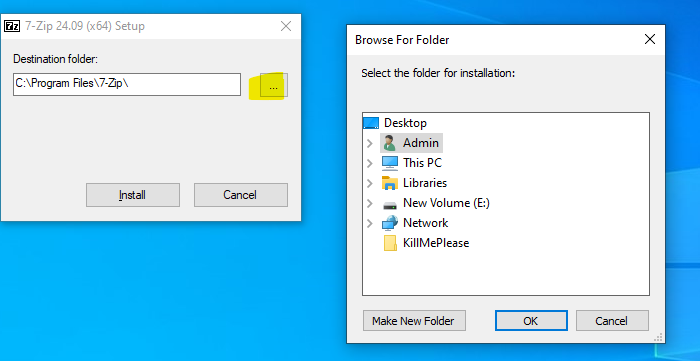Expand the Network tree node
The height and width of the screenshot is (361, 700).
(x=369, y=223)
